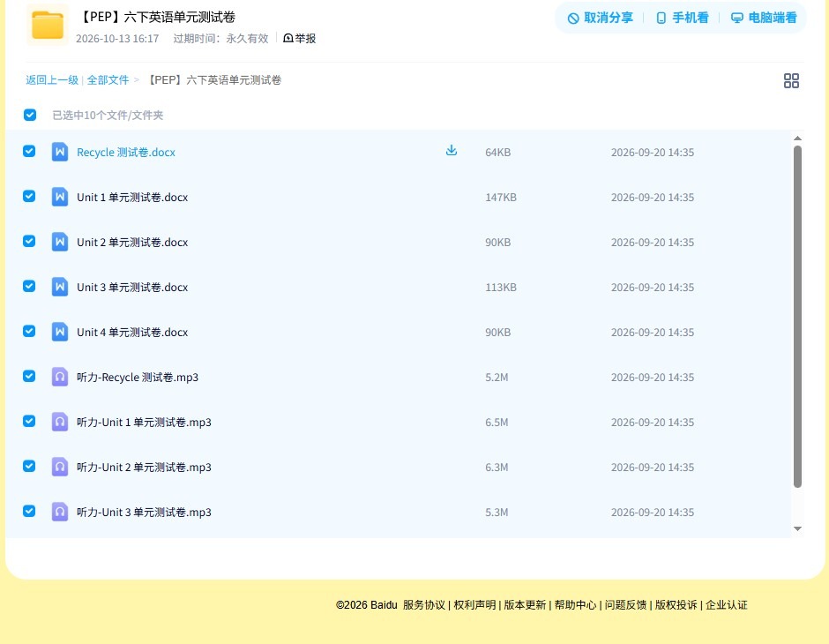
Task: Go back via 返回上一级 link
Action: 52,80
